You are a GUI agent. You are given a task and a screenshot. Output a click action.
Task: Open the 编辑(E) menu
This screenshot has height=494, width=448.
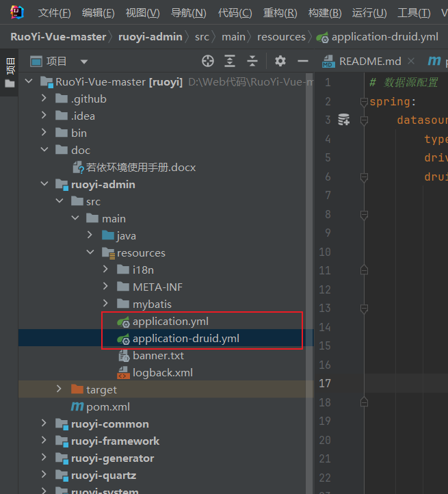click(x=98, y=13)
